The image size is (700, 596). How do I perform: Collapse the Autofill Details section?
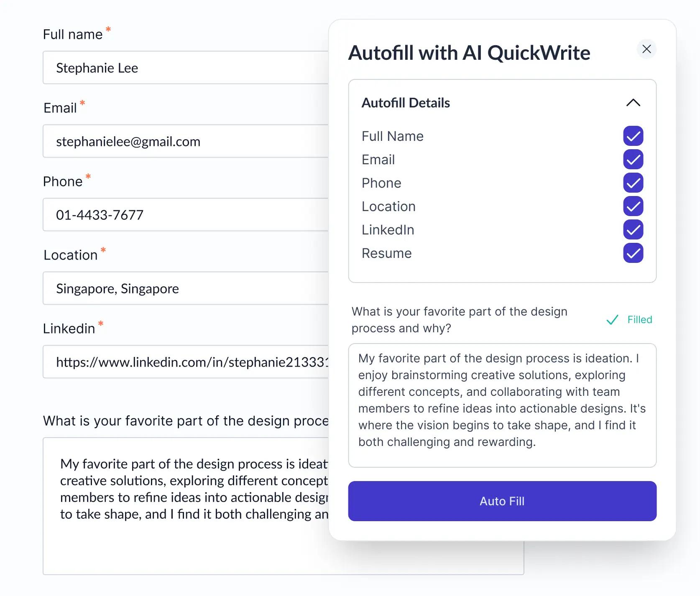pyautogui.click(x=633, y=103)
